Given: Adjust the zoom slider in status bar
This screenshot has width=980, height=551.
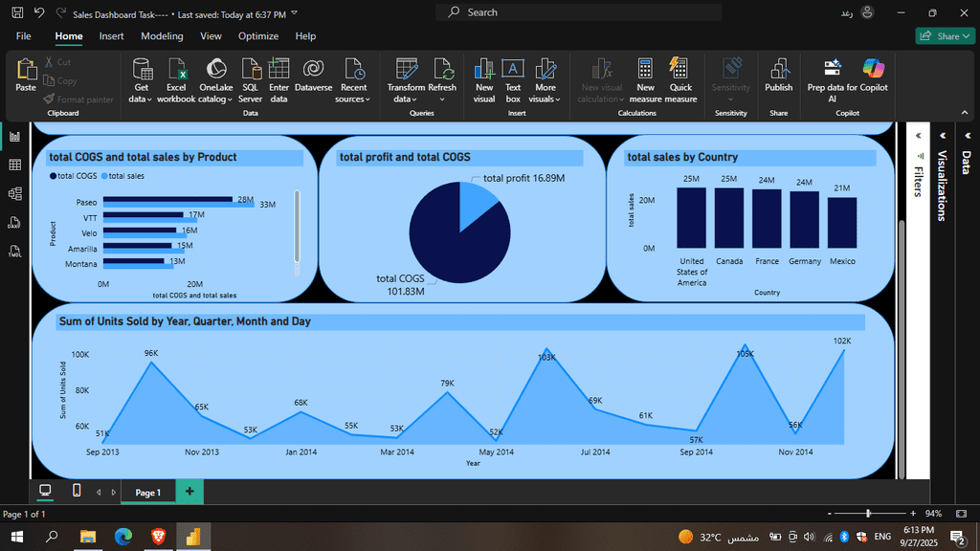Looking at the screenshot, I should [x=868, y=514].
